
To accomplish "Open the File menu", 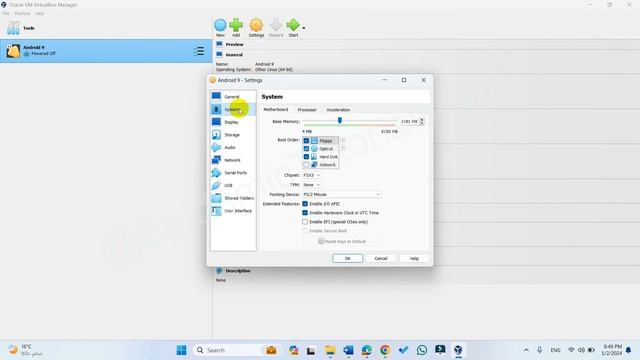I will tap(6, 13).
